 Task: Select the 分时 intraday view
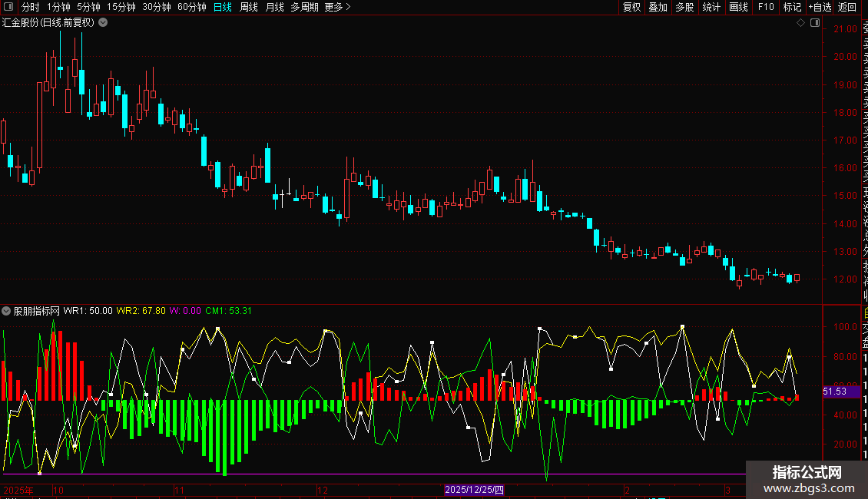pyautogui.click(x=30, y=7)
